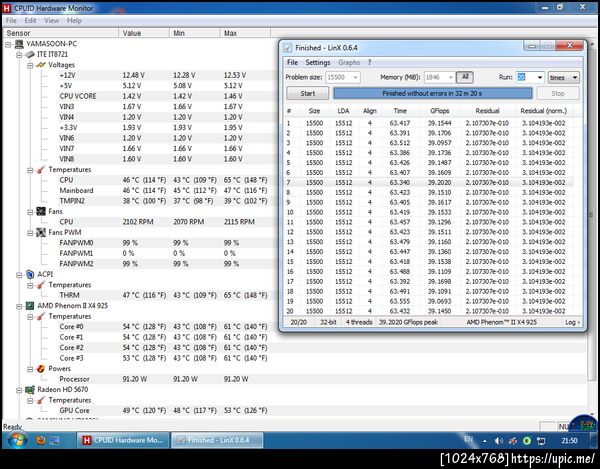Collapse the Fans PWM node
600x469 pixels.
click(x=30, y=233)
